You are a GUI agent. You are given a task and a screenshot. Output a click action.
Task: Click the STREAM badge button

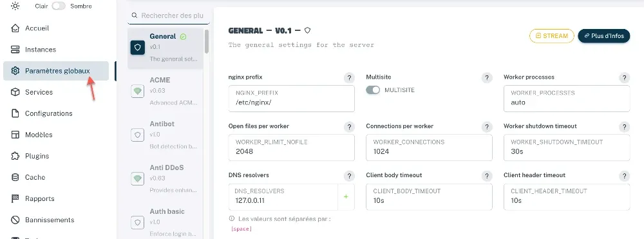(x=552, y=35)
